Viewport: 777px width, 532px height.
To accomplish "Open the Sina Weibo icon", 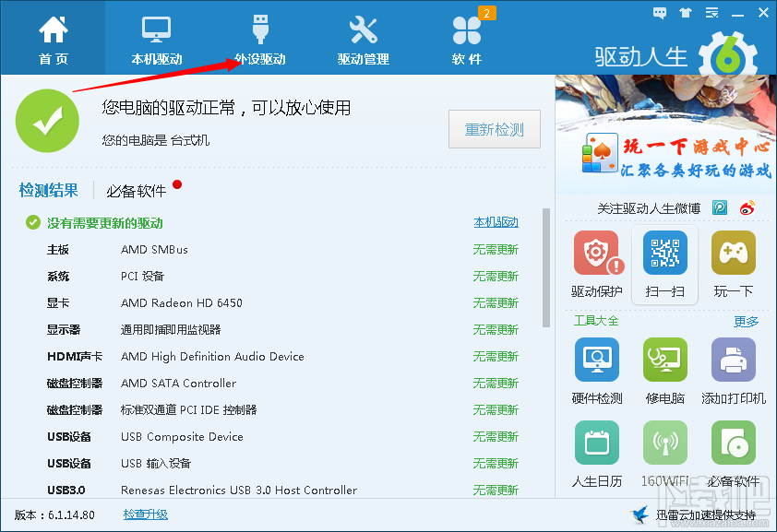I will 747,207.
